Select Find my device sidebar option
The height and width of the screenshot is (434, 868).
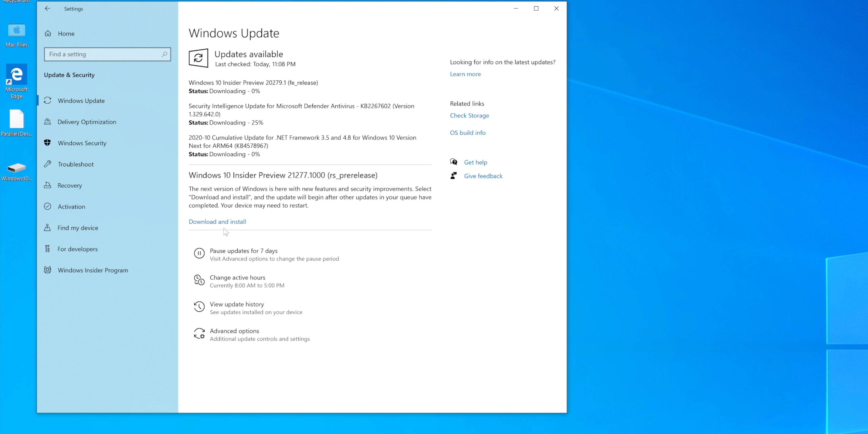[78, 228]
